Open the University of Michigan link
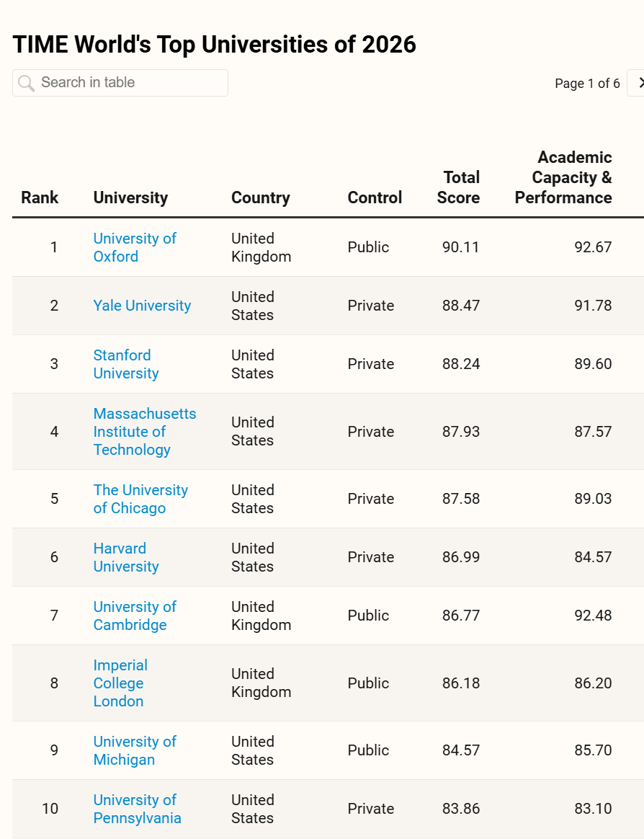Viewport: 644px width, 839px height. tap(135, 750)
